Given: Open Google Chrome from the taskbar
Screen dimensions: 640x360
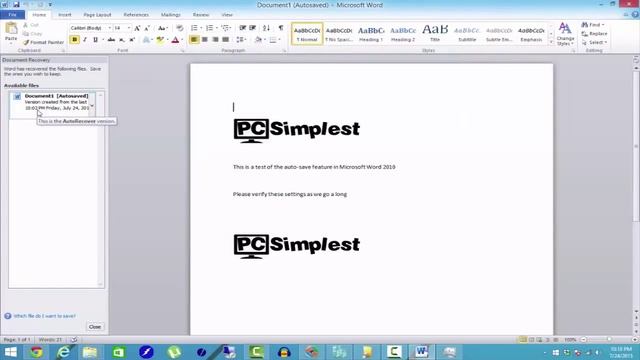Looking at the screenshot, I should coord(36,352).
